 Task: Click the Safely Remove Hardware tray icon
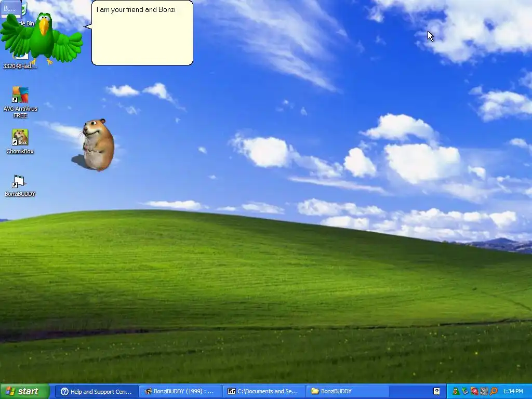(x=465, y=392)
